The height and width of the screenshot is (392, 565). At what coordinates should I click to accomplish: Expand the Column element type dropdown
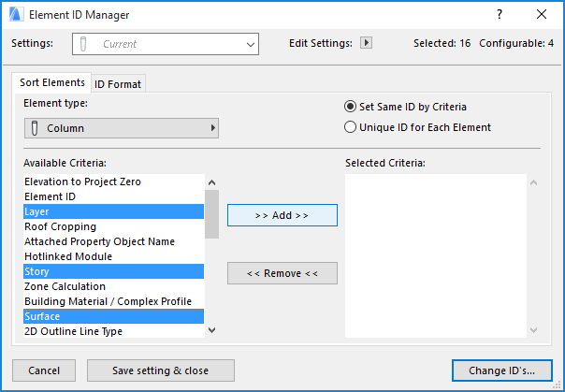pyautogui.click(x=122, y=127)
